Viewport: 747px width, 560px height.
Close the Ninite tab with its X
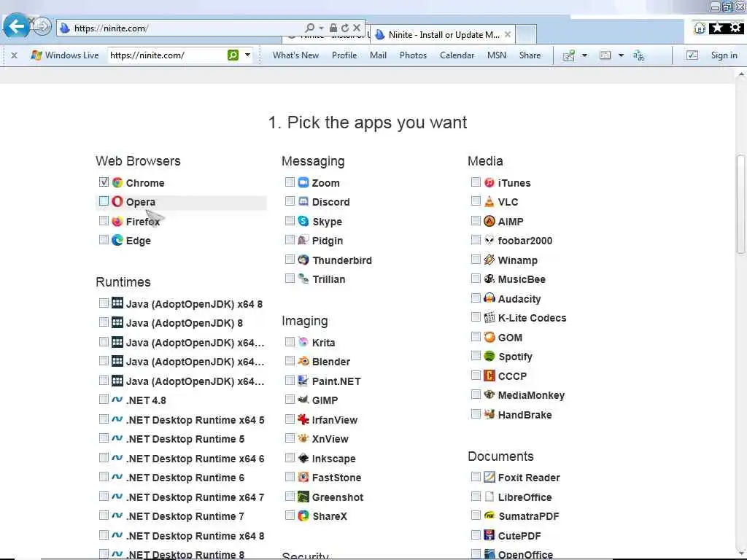[x=508, y=35]
